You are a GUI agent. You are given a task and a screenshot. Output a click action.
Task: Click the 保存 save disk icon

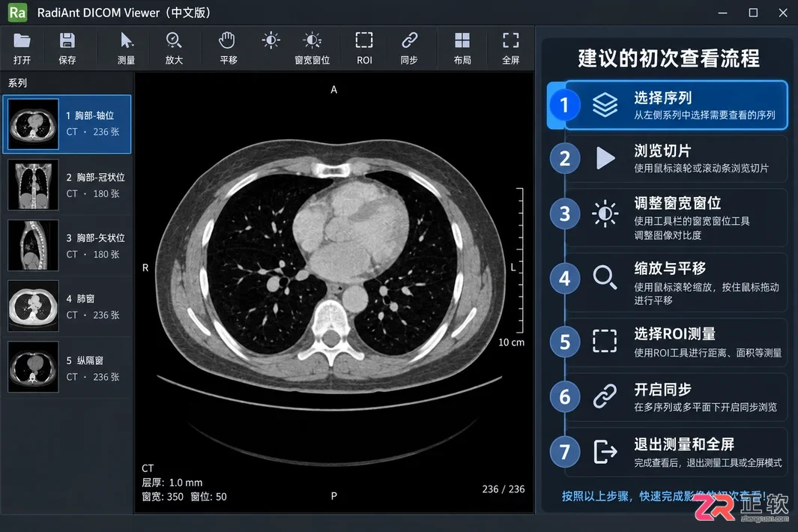pos(67,40)
